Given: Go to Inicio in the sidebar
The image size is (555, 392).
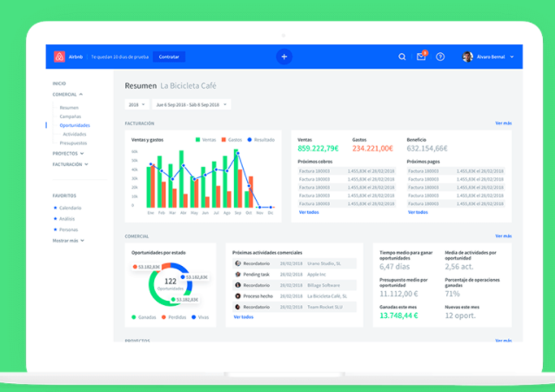Looking at the screenshot, I should click(x=59, y=83).
